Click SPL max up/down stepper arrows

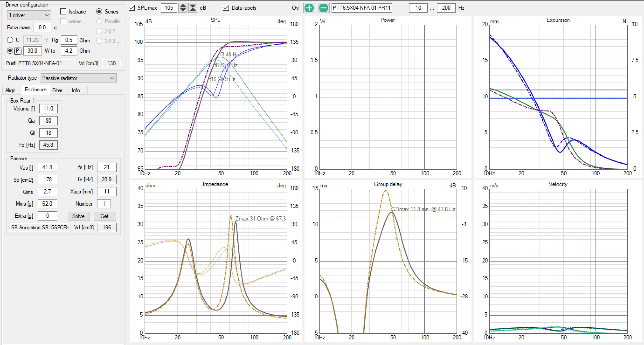(x=183, y=8)
